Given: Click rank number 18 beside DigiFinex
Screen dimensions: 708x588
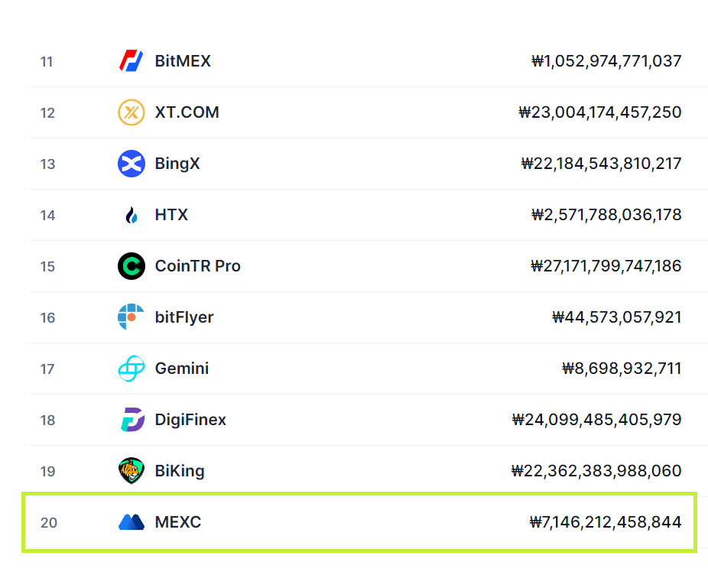Looking at the screenshot, I should point(47,421).
